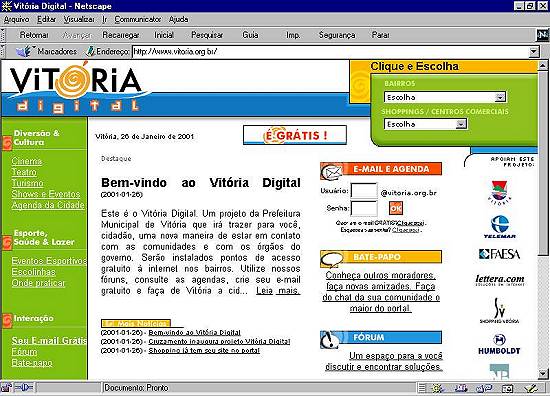Click the page scrollbar up arrow
This screenshot has height=396, width=550.
[x=543, y=65]
